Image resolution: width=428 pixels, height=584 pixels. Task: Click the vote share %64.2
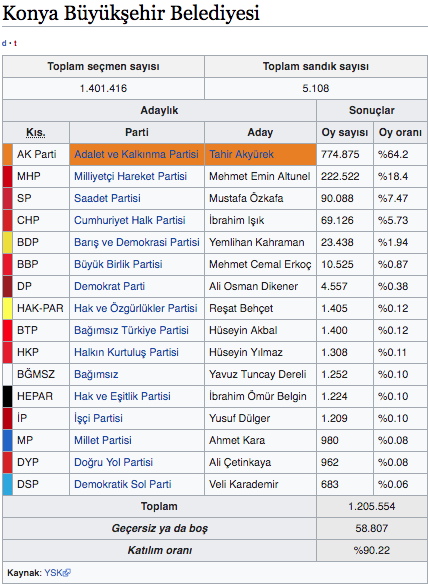click(x=393, y=154)
